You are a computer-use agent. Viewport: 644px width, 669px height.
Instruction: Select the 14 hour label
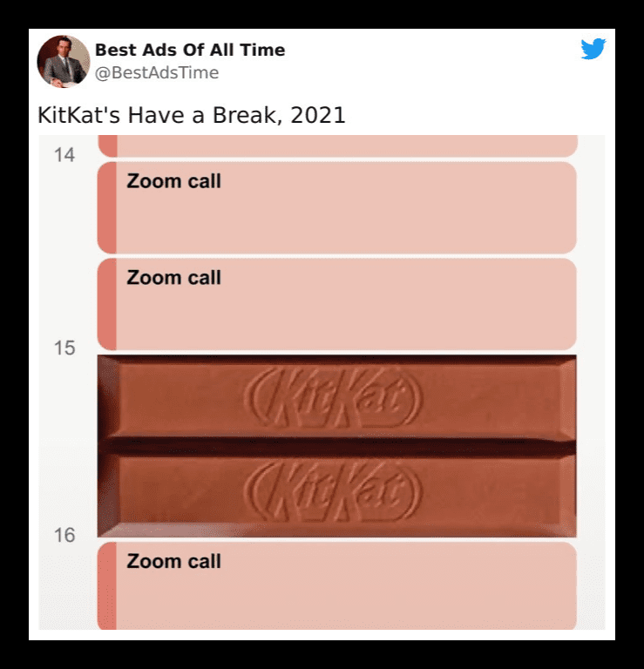pos(64,155)
